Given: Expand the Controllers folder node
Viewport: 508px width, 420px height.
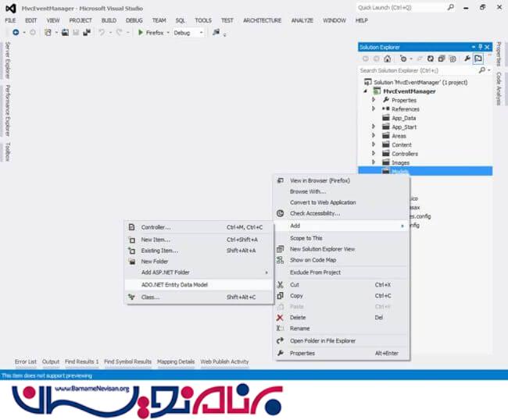Looking at the screenshot, I should [x=374, y=154].
